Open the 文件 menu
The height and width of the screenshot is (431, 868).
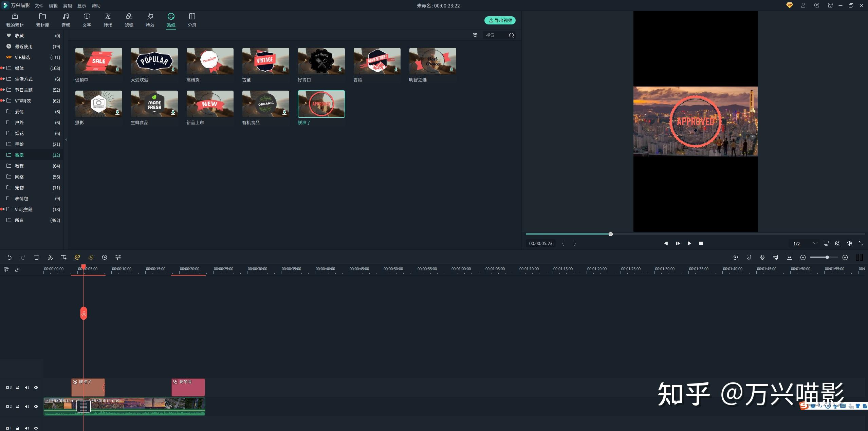39,6
